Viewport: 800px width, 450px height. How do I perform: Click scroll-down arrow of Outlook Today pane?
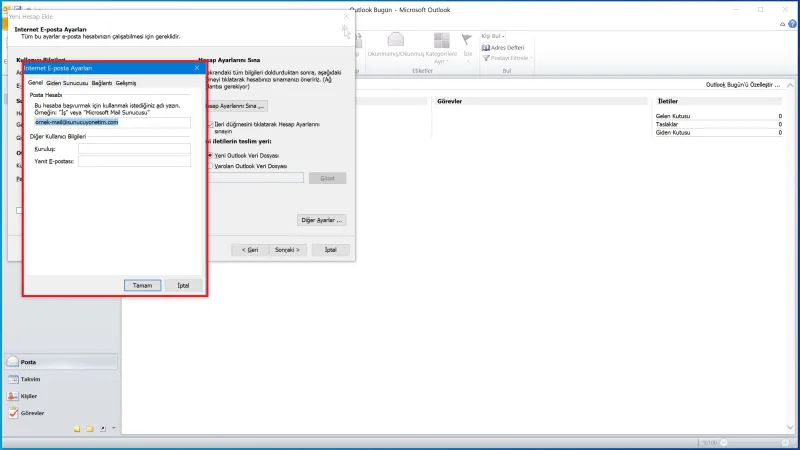click(790, 428)
